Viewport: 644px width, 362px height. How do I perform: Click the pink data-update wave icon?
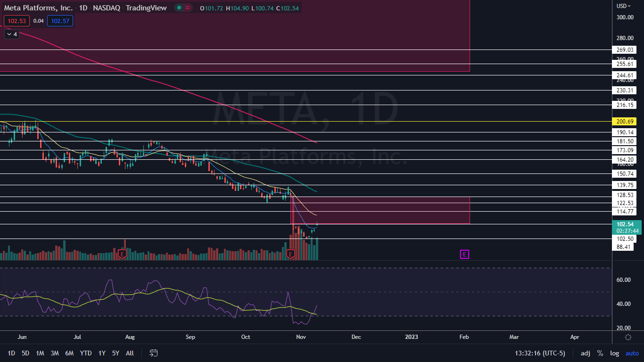pyautogui.click(x=188, y=8)
